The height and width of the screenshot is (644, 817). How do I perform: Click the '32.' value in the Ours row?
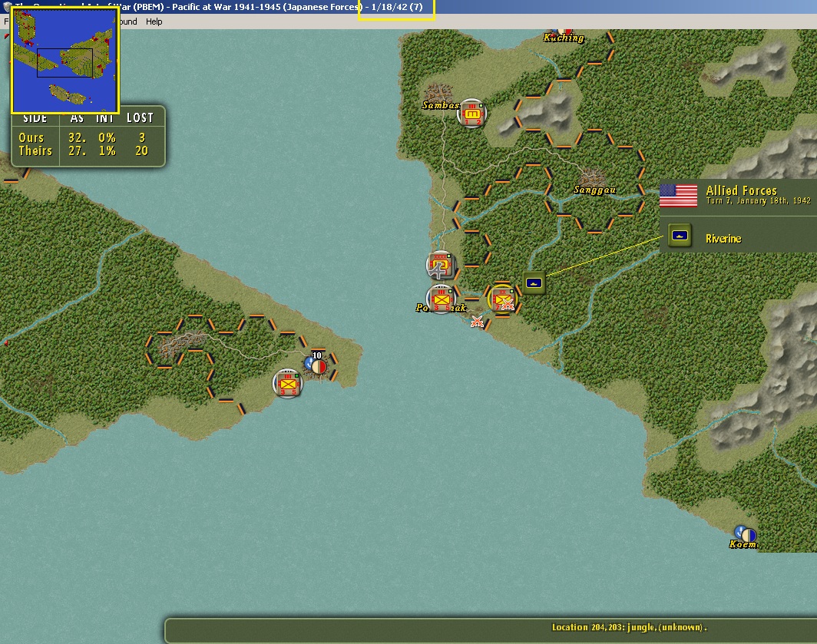77,137
